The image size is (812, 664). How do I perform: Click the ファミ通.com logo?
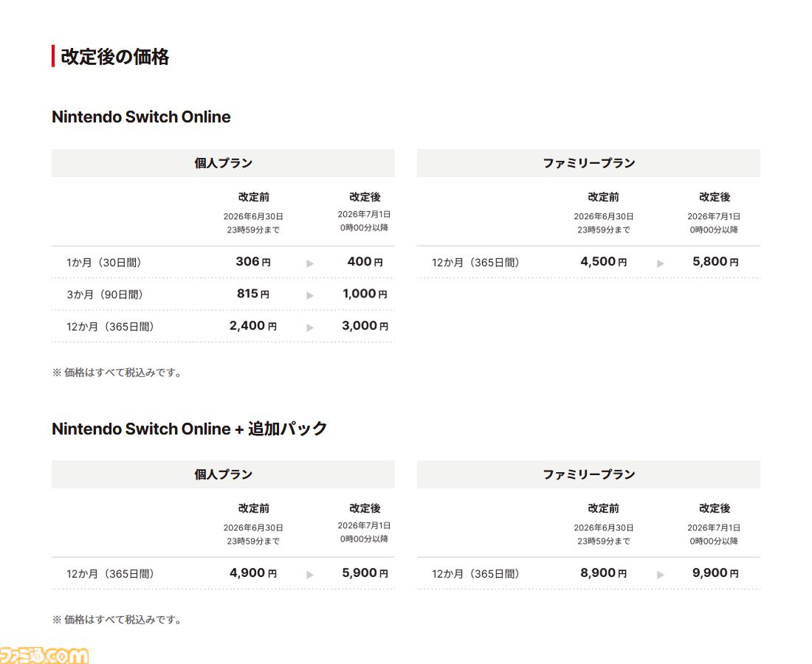44,655
